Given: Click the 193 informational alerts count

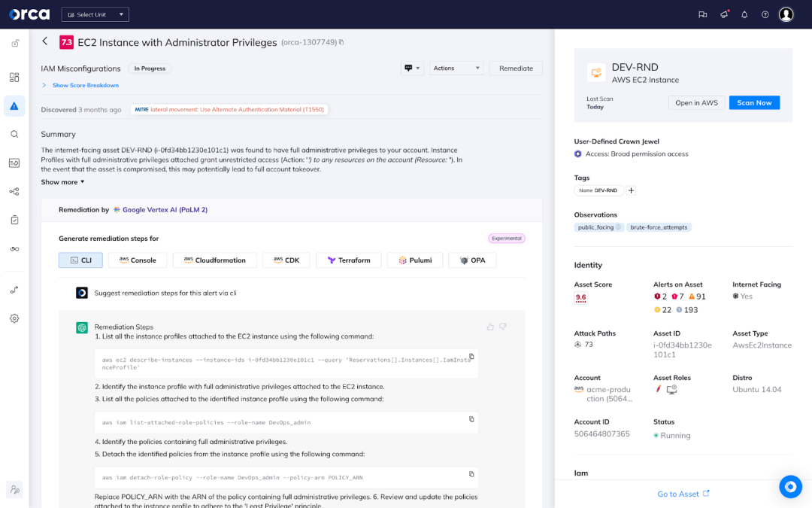Looking at the screenshot, I should (x=687, y=310).
